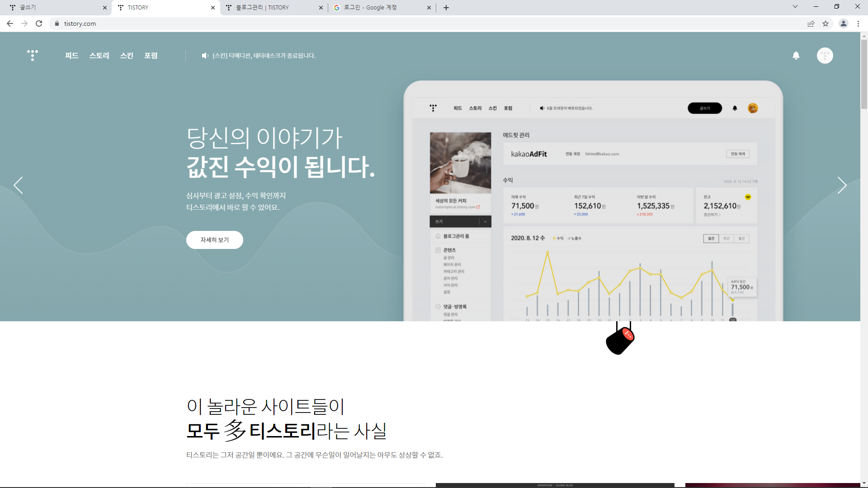Go to next banner slide

[x=841, y=185]
